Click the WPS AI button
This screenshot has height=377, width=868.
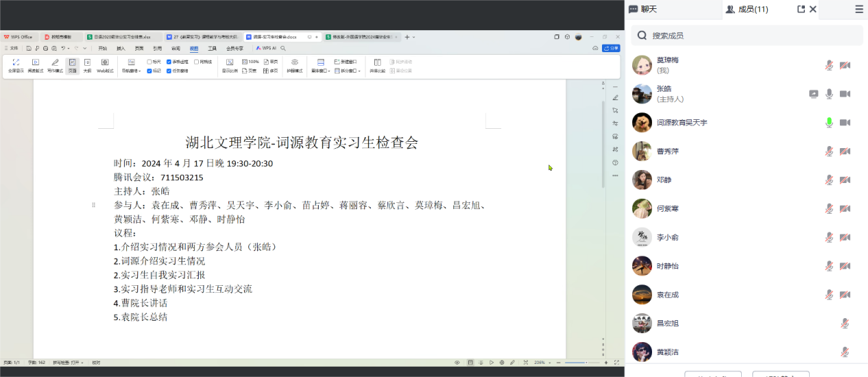tap(265, 49)
